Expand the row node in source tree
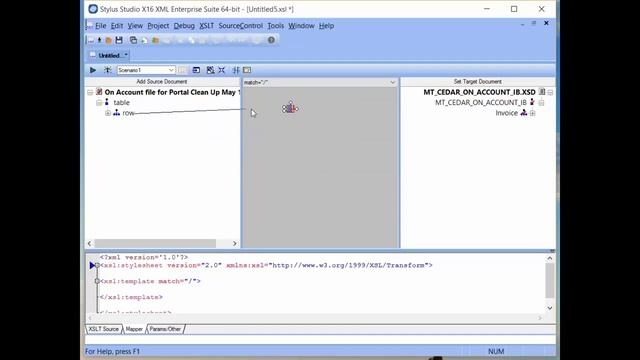Viewport: 640px width, 360px height. pyautogui.click(x=108, y=113)
